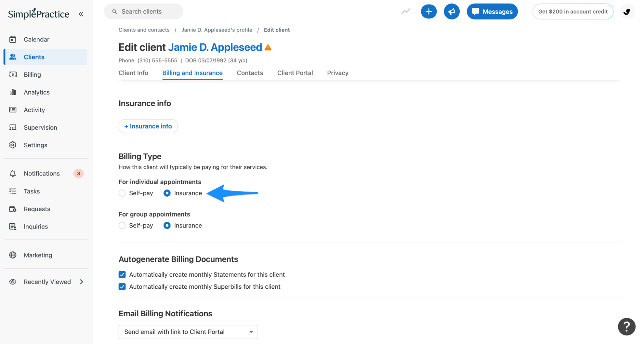Open the megaphone announcements icon

click(451, 12)
